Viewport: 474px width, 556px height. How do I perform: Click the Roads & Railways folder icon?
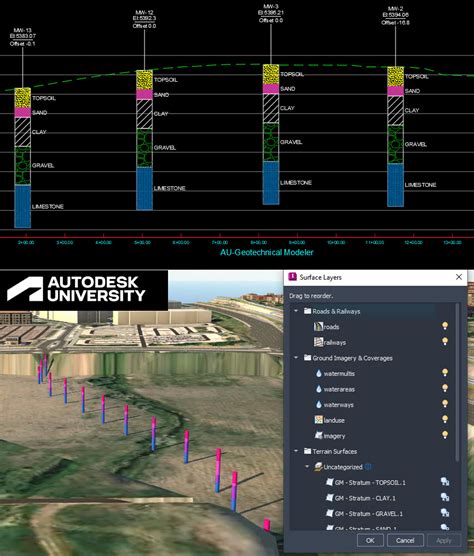coord(307,311)
